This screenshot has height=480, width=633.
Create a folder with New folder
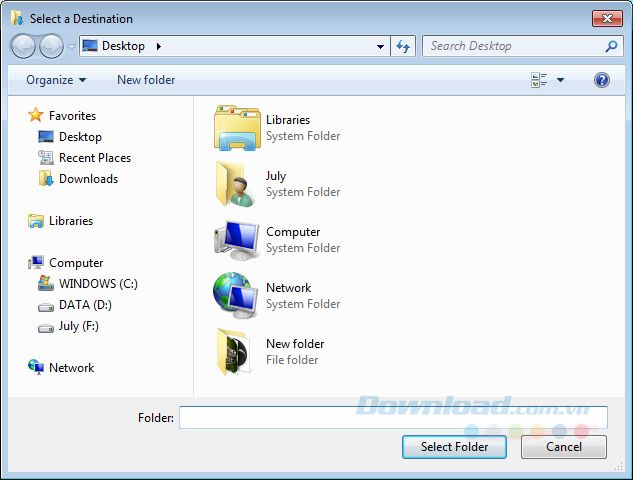[146, 80]
